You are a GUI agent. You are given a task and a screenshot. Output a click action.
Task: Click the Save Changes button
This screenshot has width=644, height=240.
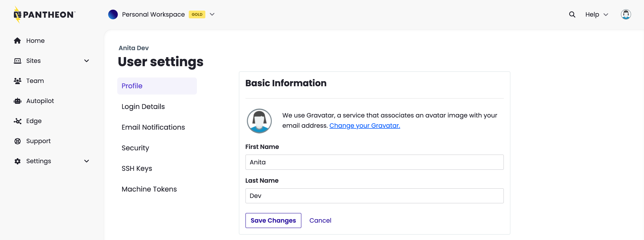(273, 221)
